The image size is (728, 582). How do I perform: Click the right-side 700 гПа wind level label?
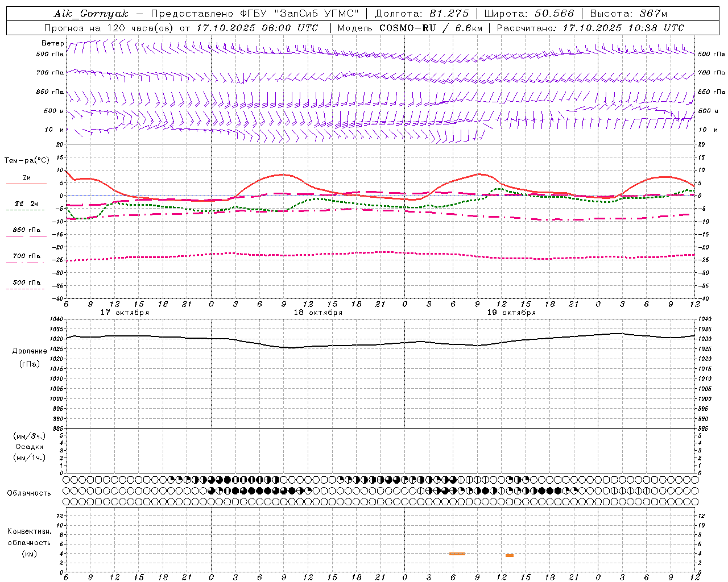712,73
